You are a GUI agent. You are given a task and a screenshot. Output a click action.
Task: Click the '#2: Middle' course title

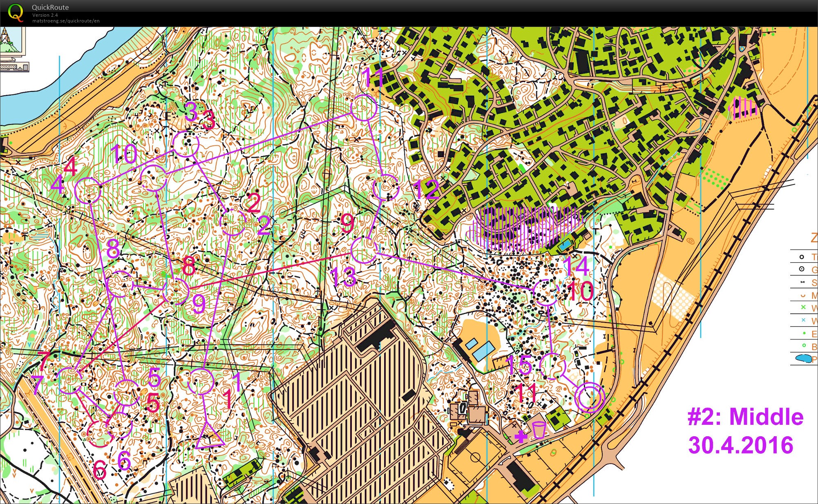(745, 417)
